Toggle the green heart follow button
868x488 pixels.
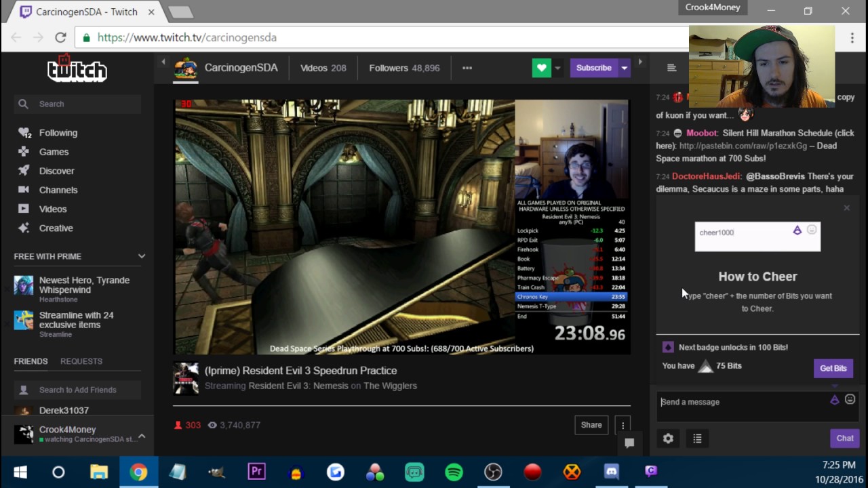(x=541, y=68)
